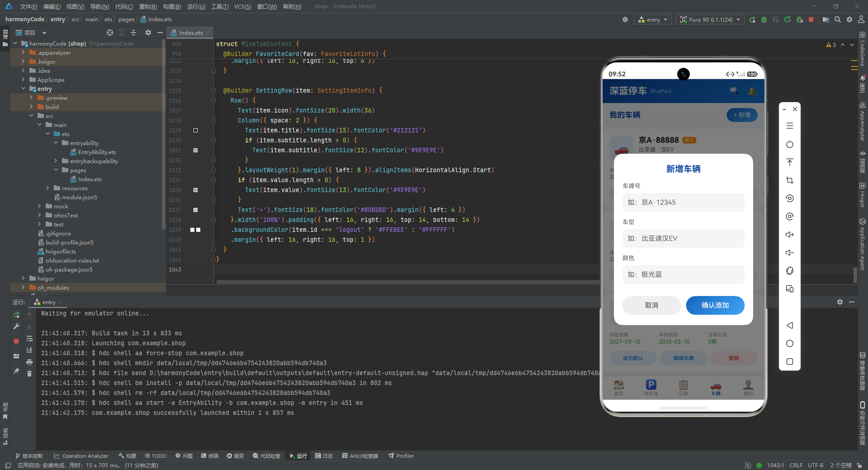
Task: Open the Pura 90 device selector dropdown
Action: click(x=710, y=19)
